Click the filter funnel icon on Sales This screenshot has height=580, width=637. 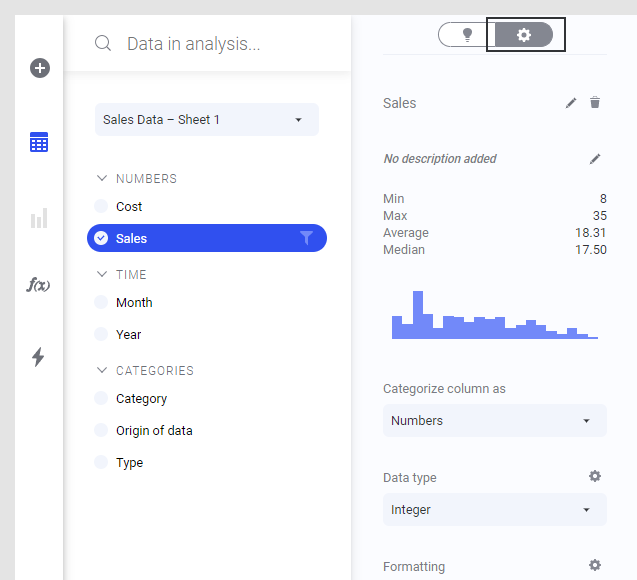[x=307, y=238]
